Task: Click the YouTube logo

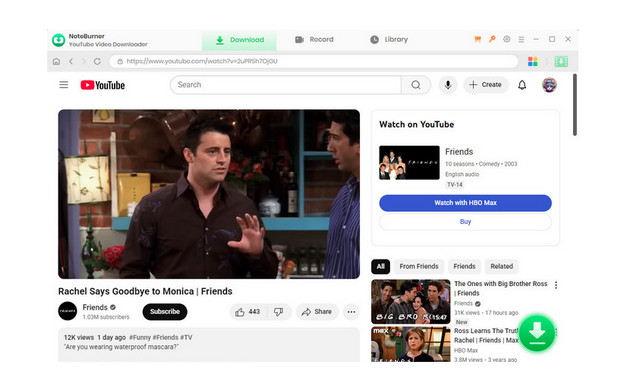Action: tap(103, 85)
